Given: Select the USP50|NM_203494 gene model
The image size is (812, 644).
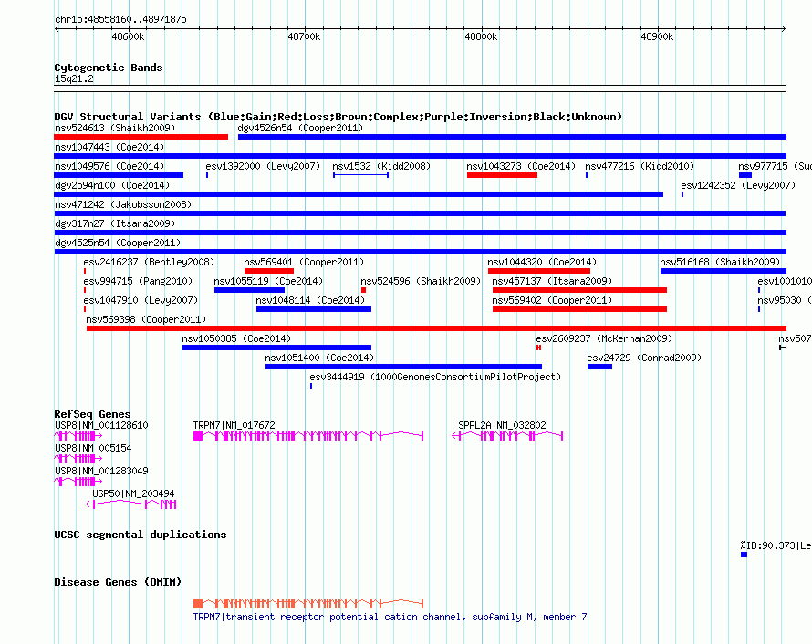Looking at the screenshot, I should click(131, 504).
